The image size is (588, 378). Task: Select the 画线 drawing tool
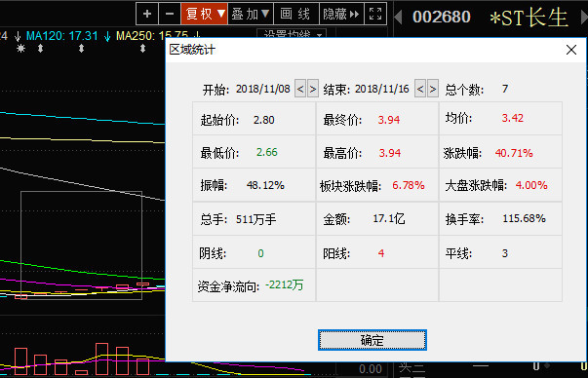[296, 14]
